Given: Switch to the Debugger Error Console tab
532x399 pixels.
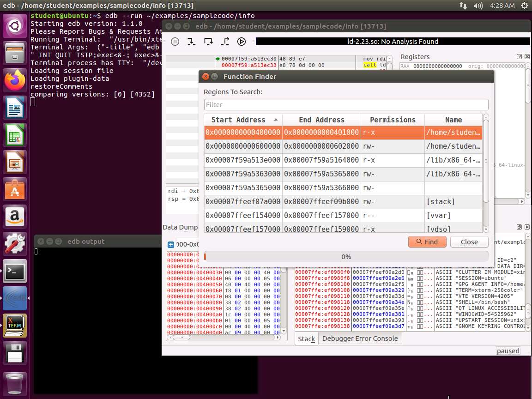Looking at the screenshot, I should click(x=360, y=339).
